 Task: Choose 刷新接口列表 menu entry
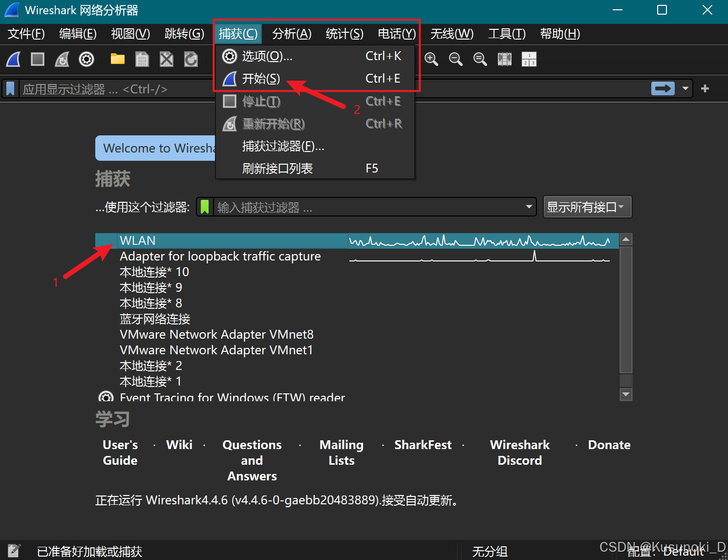click(315, 169)
